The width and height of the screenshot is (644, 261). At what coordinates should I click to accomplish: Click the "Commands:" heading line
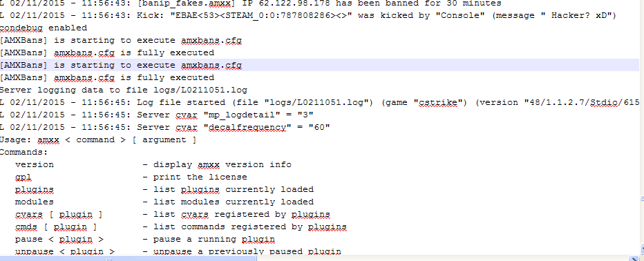pyautogui.click(x=23, y=152)
